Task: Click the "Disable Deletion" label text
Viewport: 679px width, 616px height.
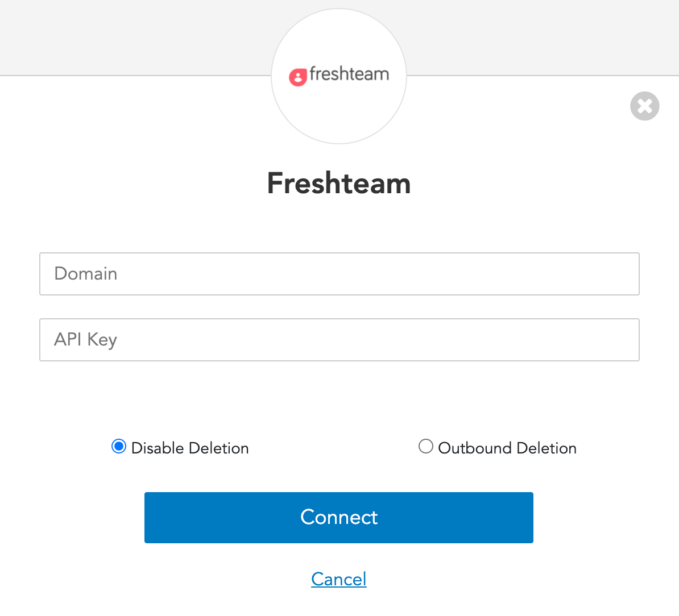Action: click(x=190, y=448)
